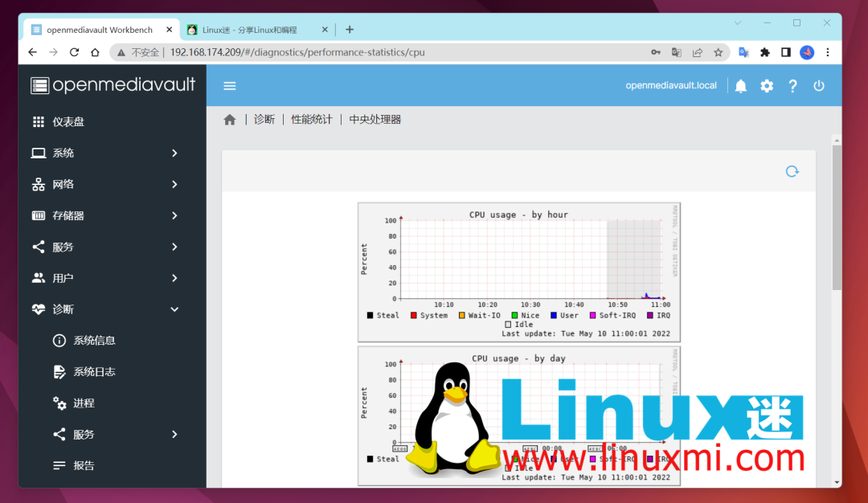868x503 pixels.
Task: Click the magenta Soft-IRQ legend swatch
Action: tap(593, 316)
